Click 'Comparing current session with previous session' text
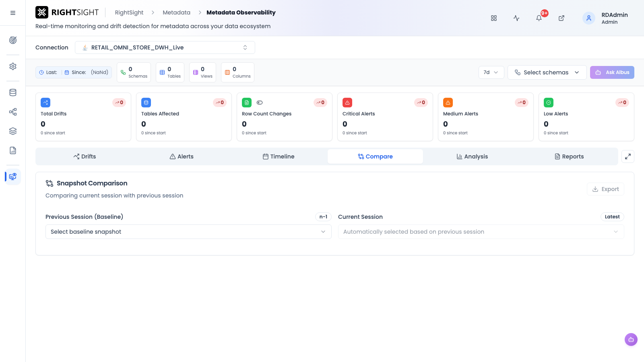Screen dimensions: 644x362 [x=114, y=195]
